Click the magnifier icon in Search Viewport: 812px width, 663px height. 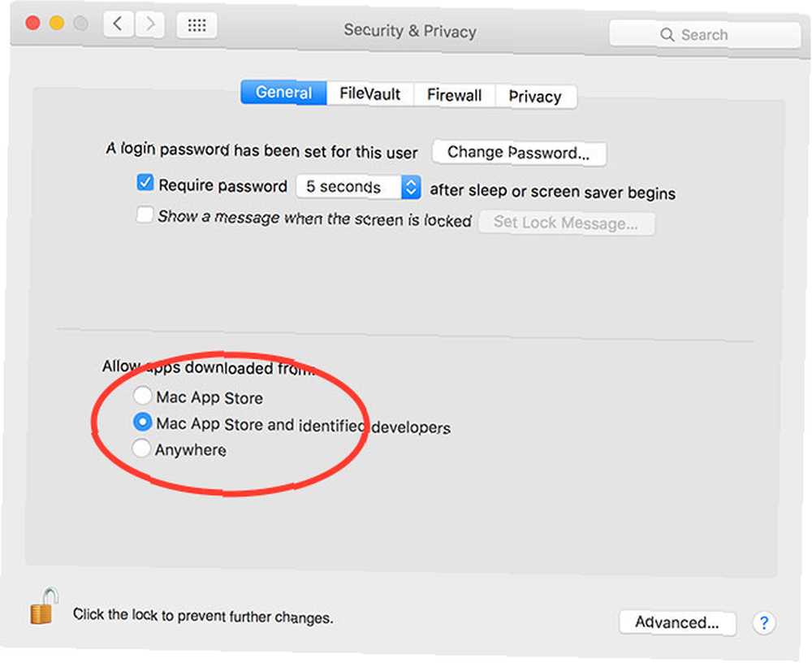coord(667,35)
